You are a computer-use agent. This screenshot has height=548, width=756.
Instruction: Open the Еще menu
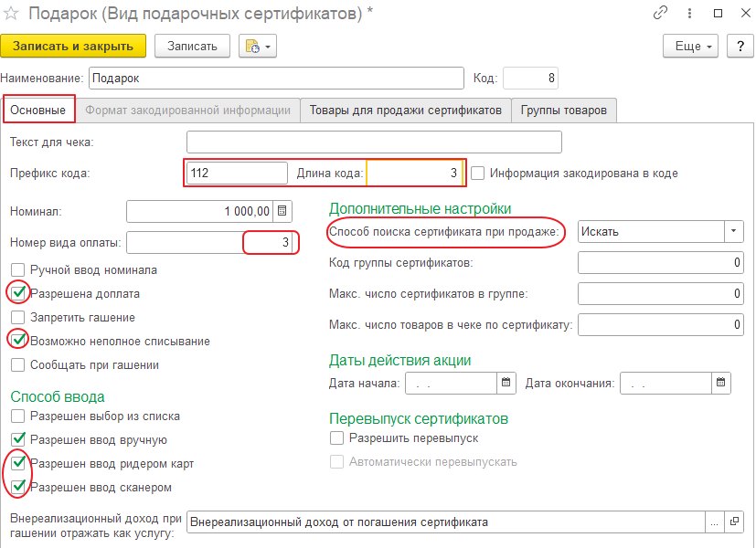click(x=690, y=47)
